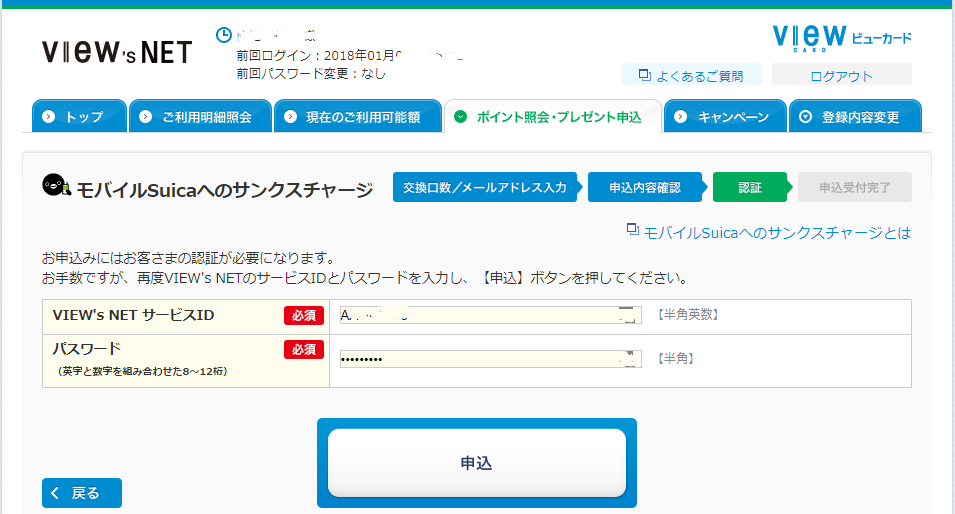Click the VIEW's NET logo
The image size is (955, 514).
pos(117,52)
